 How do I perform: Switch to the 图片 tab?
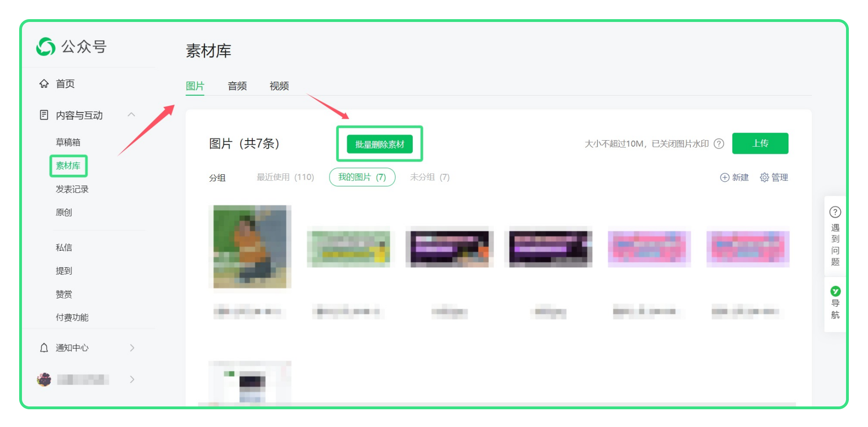195,86
